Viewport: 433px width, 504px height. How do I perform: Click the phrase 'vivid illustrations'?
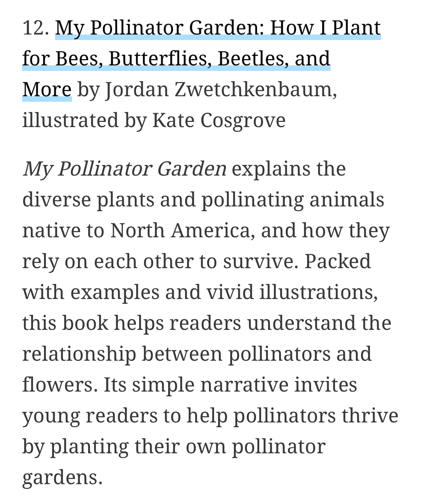292,292
